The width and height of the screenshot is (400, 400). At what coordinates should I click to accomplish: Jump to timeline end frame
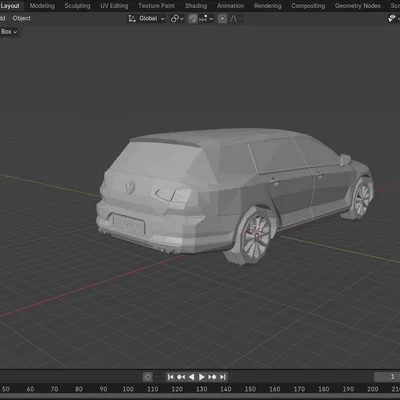(223, 377)
